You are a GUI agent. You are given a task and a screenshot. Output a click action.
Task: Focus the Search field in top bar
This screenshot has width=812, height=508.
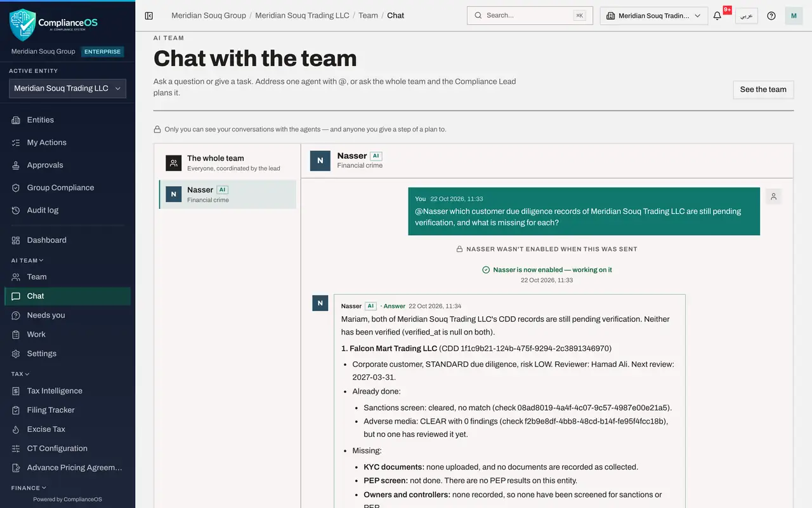pos(530,16)
